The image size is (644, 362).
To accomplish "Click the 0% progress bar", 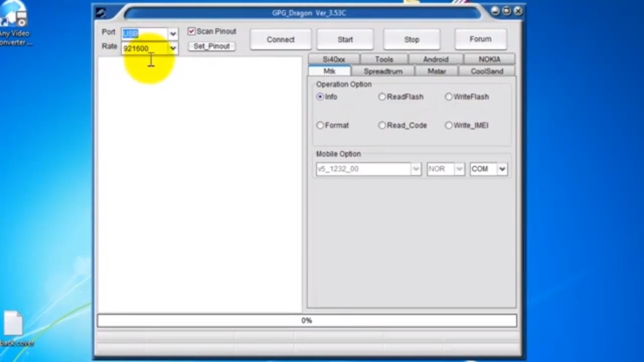I will click(307, 321).
